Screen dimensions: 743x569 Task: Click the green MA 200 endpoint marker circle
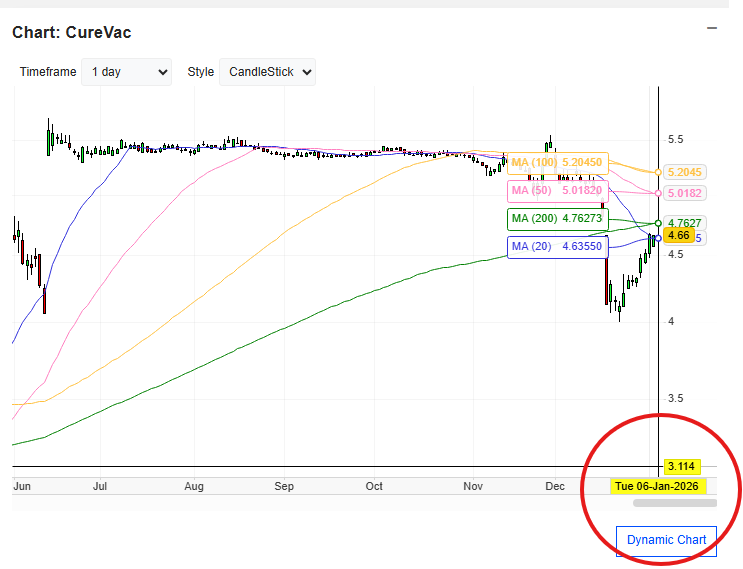[x=658, y=223]
